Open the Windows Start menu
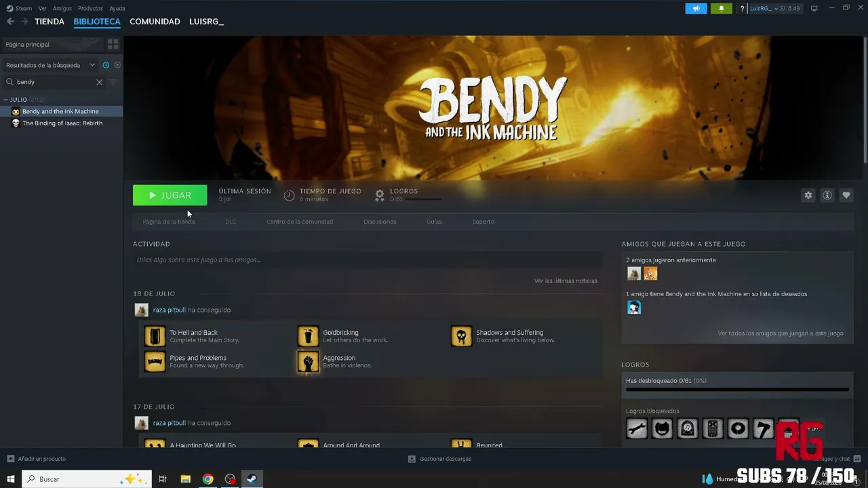Image resolution: width=868 pixels, height=488 pixels. click(11, 479)
